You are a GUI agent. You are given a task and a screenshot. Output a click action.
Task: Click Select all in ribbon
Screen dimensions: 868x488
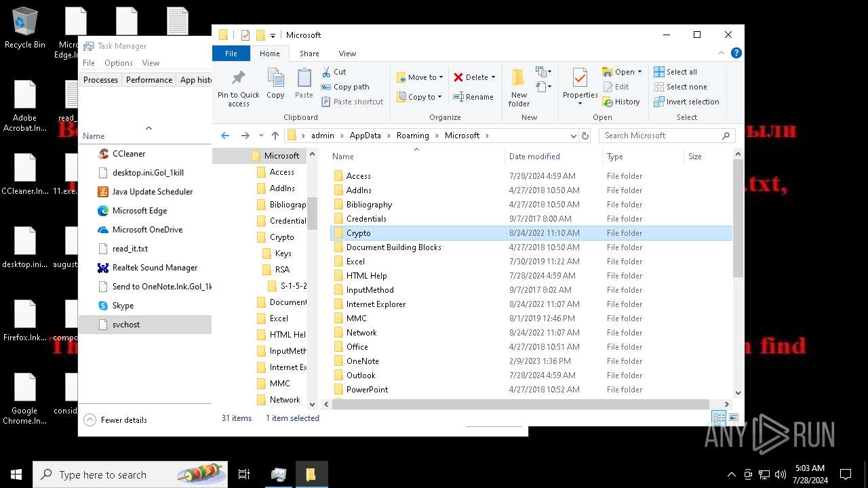click(675, 72)
